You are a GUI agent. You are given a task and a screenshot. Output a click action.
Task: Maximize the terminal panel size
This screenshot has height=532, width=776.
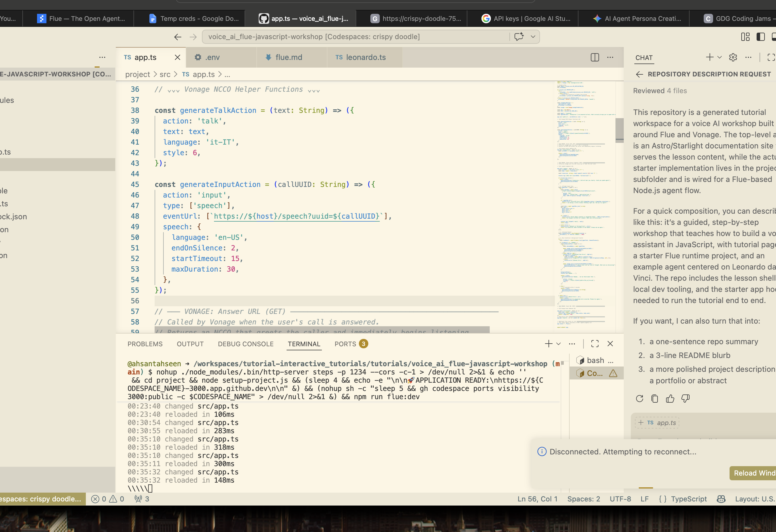pyautogui.click(x=595, y=344)
